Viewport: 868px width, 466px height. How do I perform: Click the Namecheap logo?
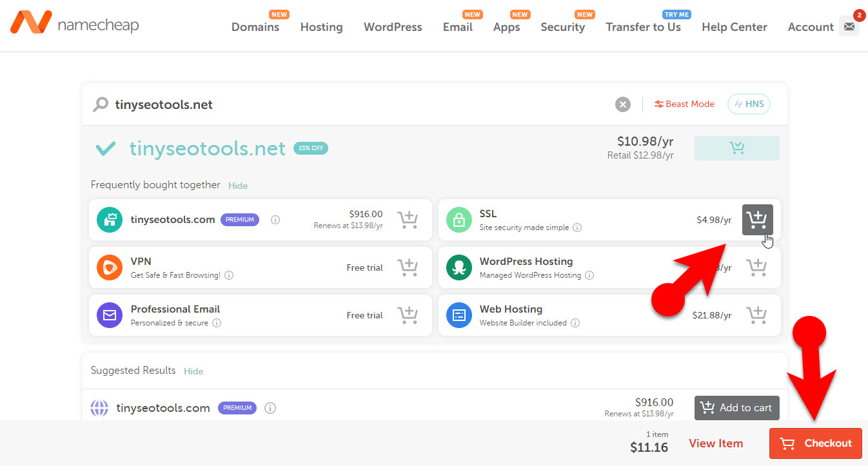click(x=74, y=24)
